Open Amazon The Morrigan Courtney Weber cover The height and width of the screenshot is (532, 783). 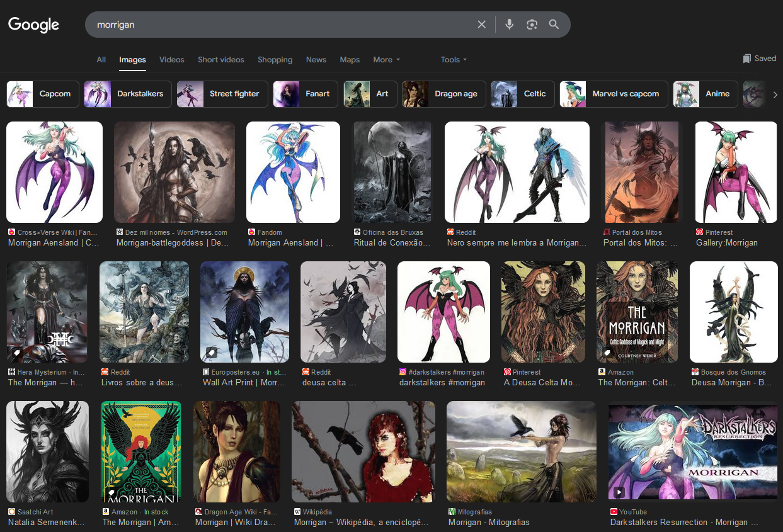637,312
